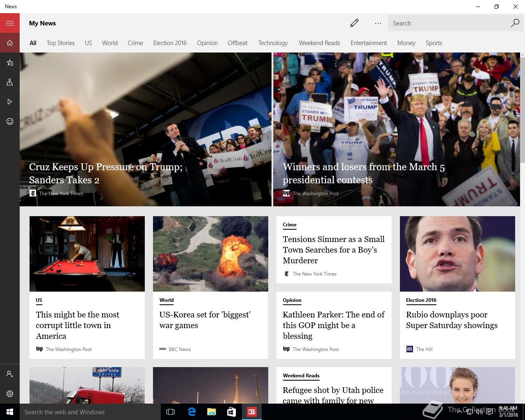
Task: Click the search magnifier icon
Action: coord(515,23)
